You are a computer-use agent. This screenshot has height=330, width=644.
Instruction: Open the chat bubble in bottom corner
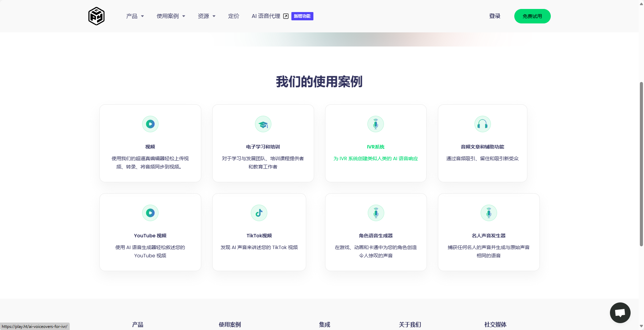click(x=620, y=313)
